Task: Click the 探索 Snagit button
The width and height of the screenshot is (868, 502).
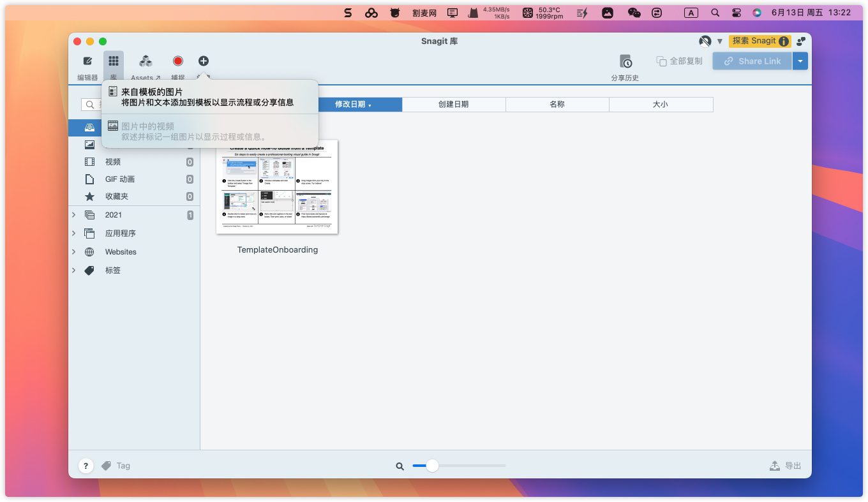Action: pyautogui.click(x=759, y=41)
